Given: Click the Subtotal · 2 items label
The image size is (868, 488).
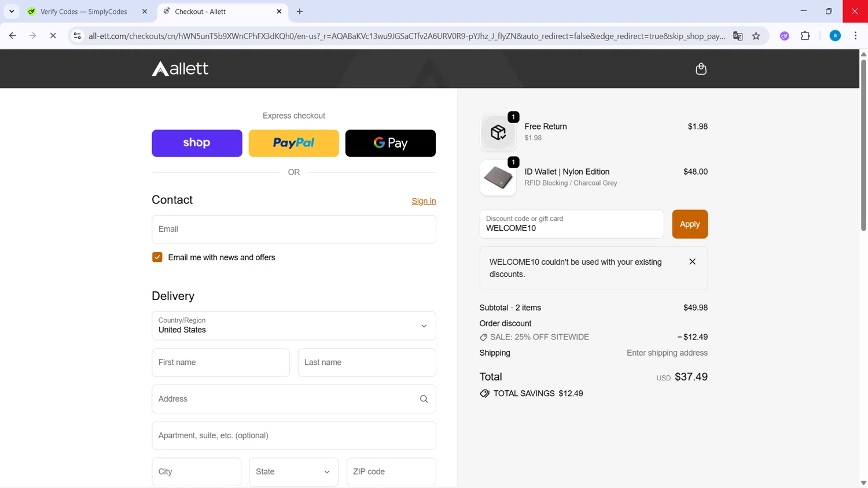Looking at the screenshot, I should (x=510, y=308).
